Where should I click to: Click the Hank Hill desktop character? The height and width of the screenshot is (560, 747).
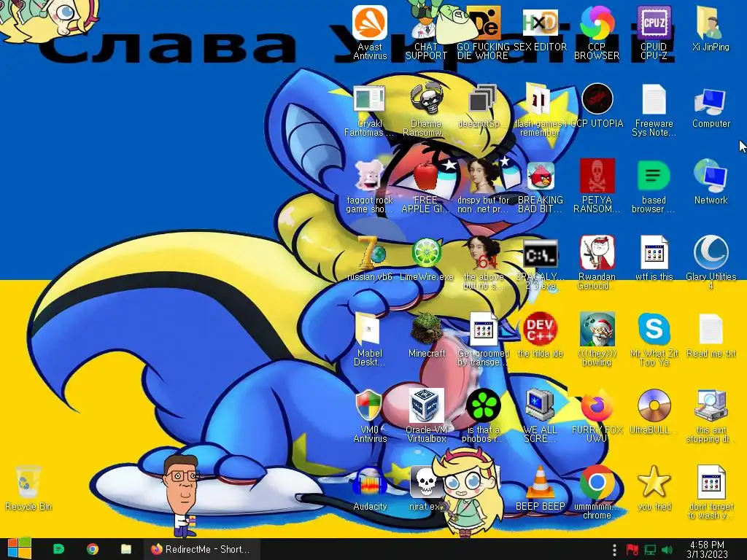click(x=182, y=495)
